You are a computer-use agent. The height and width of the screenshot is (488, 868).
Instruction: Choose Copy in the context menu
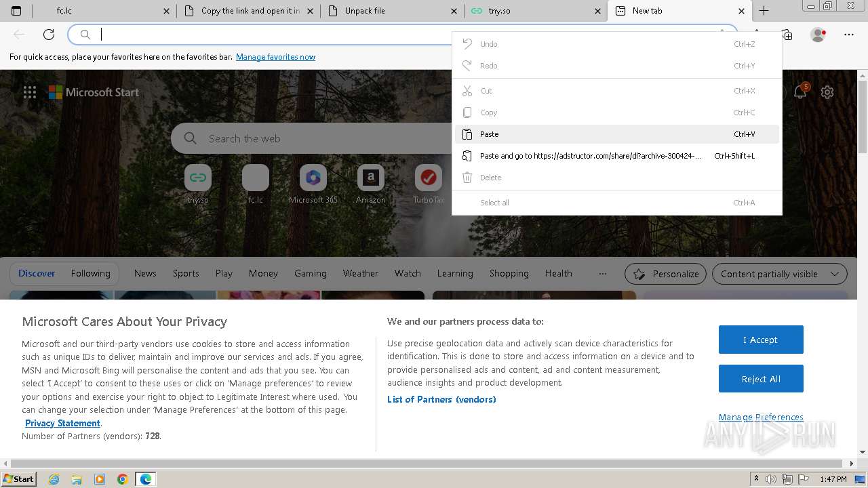pos(617,113)
